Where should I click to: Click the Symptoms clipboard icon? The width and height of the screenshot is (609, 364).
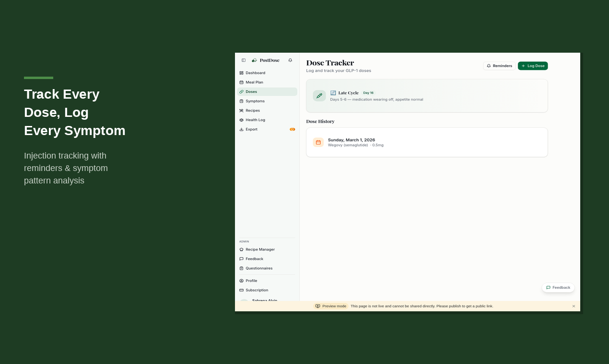(241, 101)
